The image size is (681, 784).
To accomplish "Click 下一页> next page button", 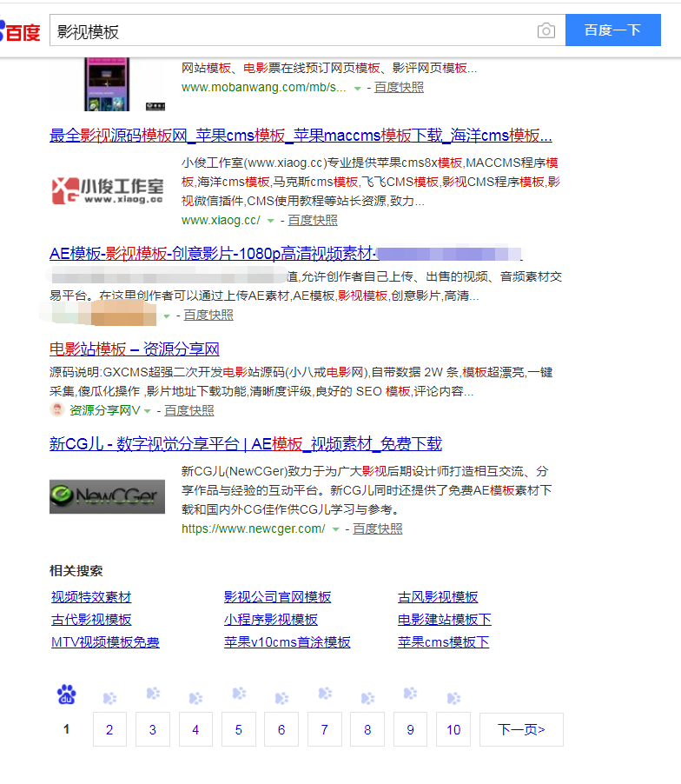I will (521, 729).
